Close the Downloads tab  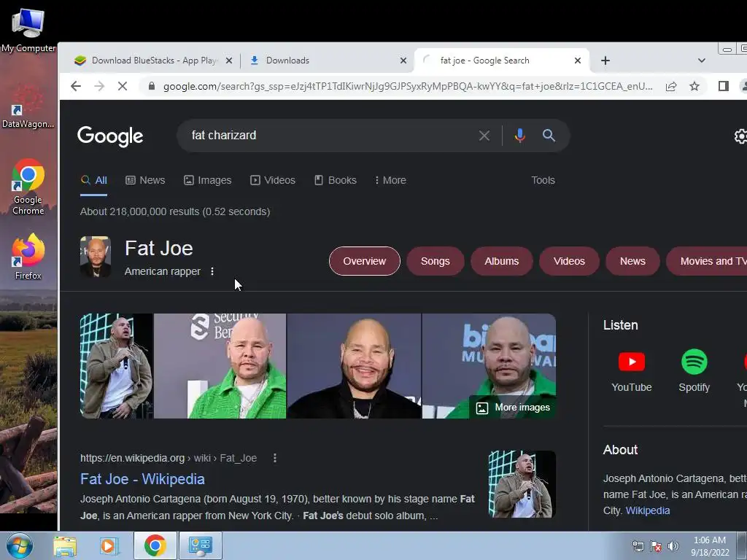point(403,61)
